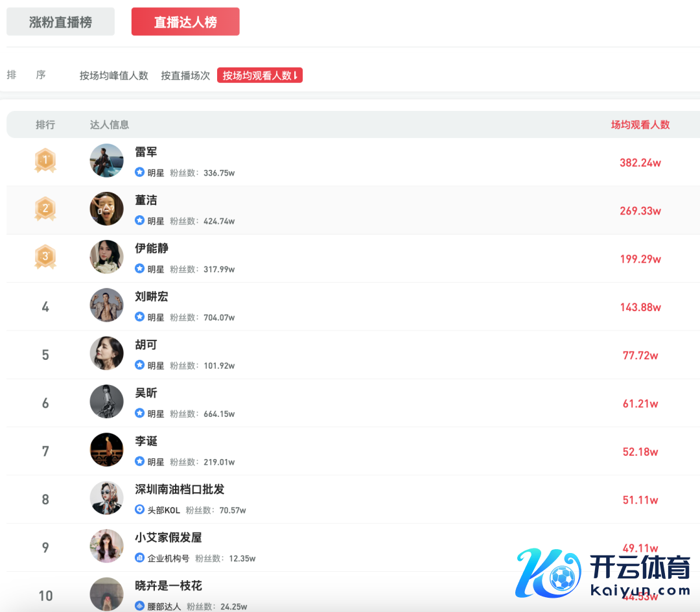
Task: Click the 企业机构号 badge icon for 小艾家假发屋
Action: pyautogui.click(x=139, y=558)
